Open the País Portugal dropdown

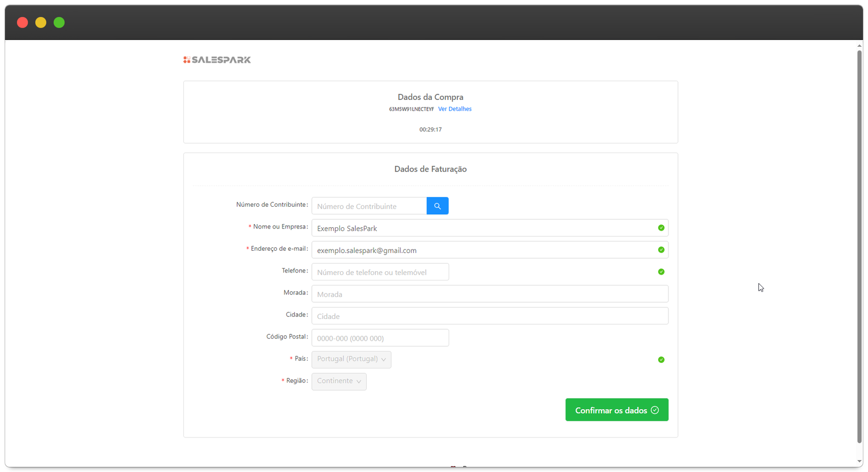pyautogui.click(x=351, y=359)
